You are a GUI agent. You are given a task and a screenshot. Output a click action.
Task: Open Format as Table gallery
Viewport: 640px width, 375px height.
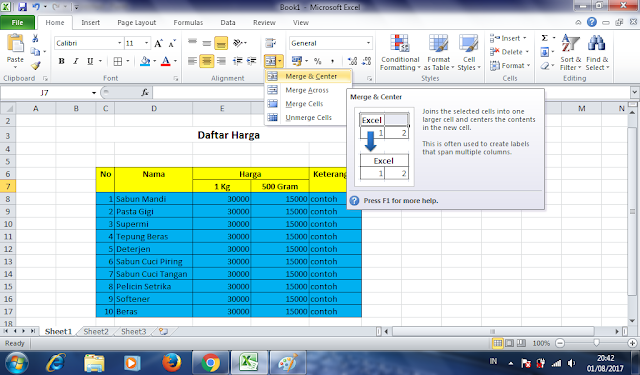pos(438,53)
